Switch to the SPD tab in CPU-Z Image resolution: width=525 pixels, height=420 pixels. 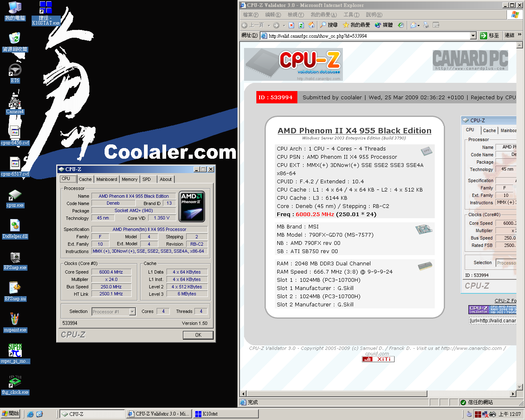pyautogui.click(x=147, y=179)
